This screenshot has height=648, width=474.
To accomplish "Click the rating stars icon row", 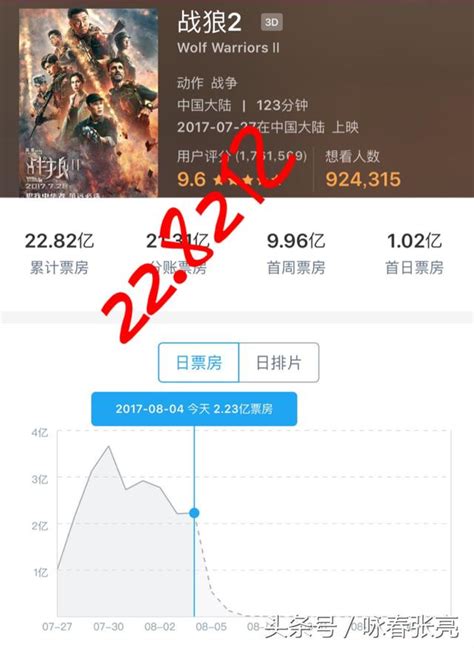I will 247,180.
